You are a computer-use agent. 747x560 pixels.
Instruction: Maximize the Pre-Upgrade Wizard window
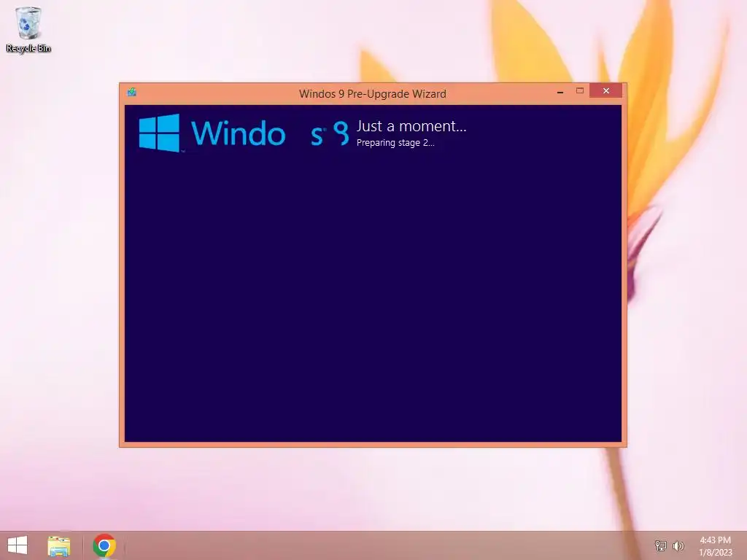tap(580, 90)
